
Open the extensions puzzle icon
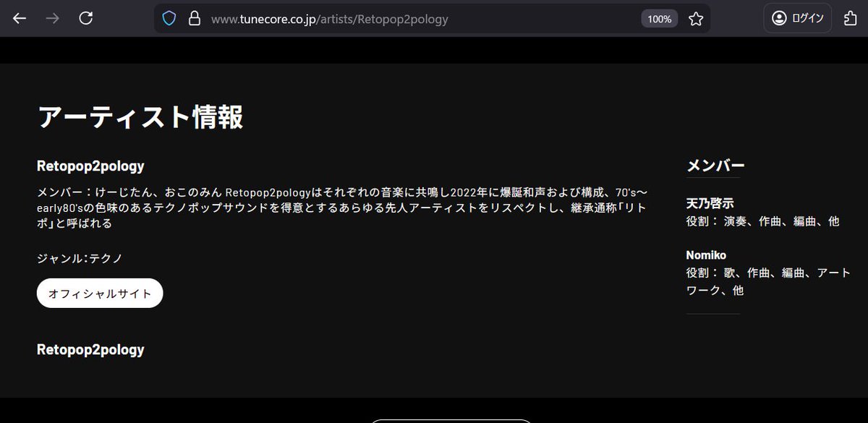(x=851, y=19)
